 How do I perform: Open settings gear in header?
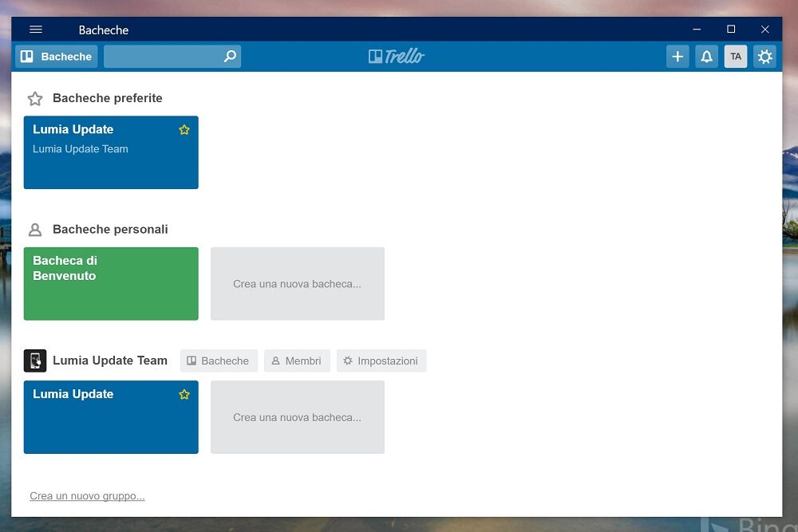[764, 57]
